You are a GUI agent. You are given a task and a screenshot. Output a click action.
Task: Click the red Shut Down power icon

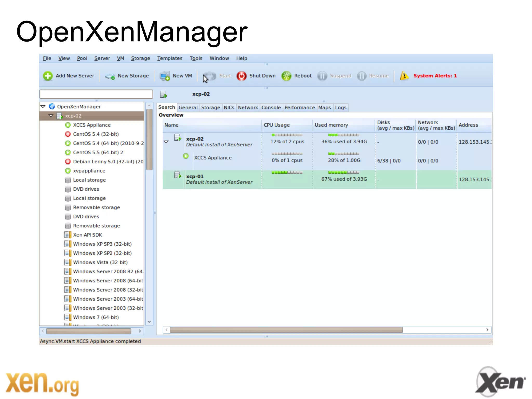coord(241,76)
